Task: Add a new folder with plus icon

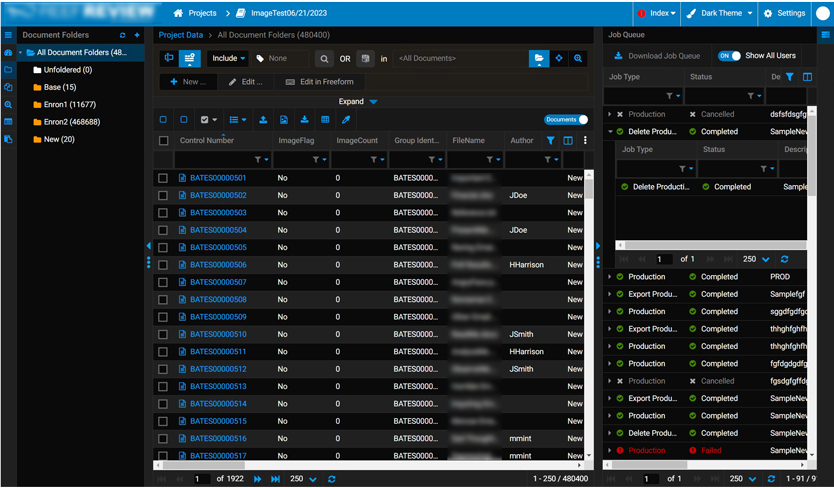Action: coord(137,35)
